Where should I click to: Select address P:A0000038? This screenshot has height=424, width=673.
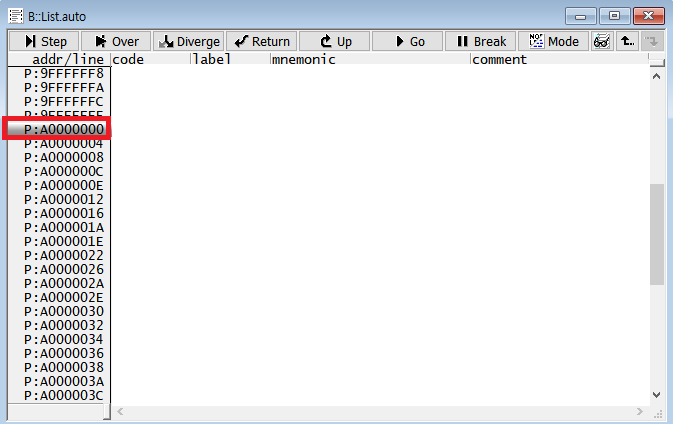64,367
